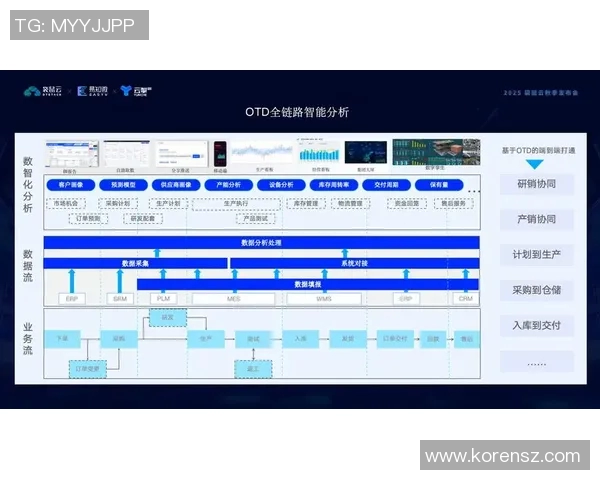Viewport: 600px width, 480px height.
Task: Click the ERP system box beside SRM
Action: click(x=72, y=299)
